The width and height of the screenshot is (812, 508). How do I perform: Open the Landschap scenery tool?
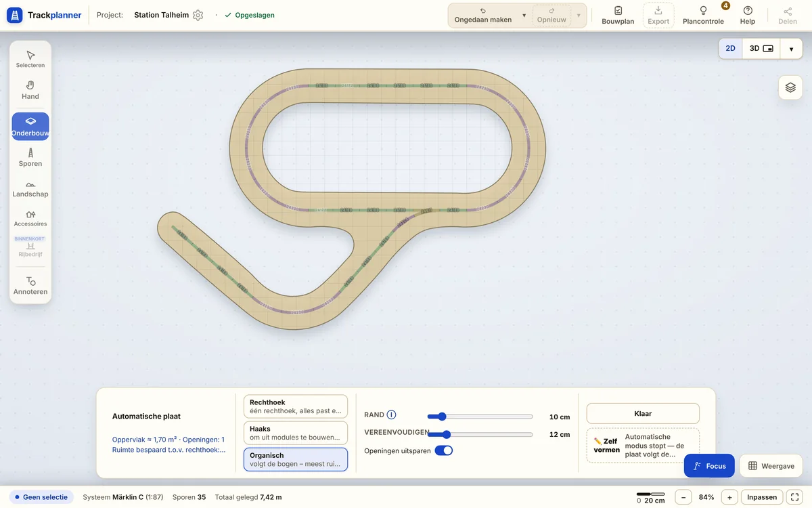click(x=30, y=188)
